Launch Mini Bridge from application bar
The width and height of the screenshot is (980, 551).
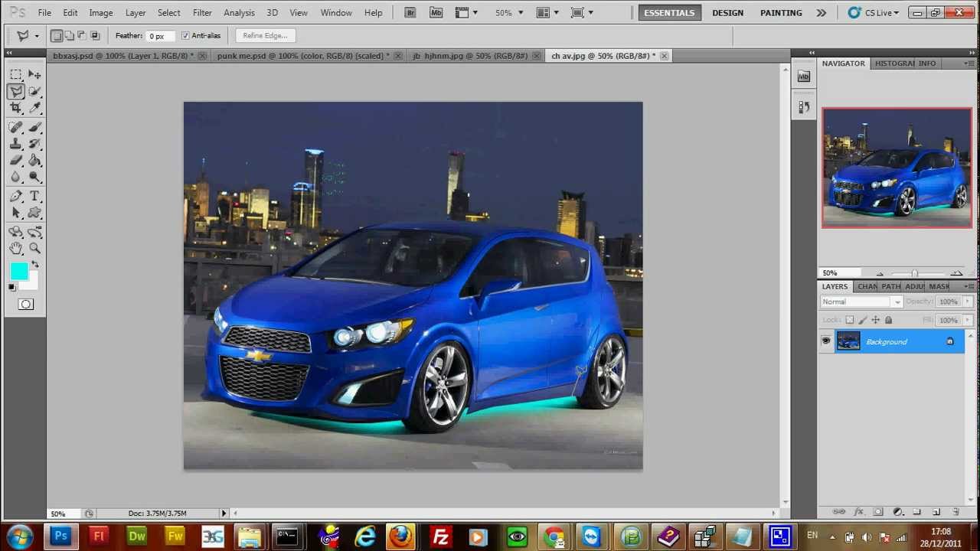coord(436,12)
